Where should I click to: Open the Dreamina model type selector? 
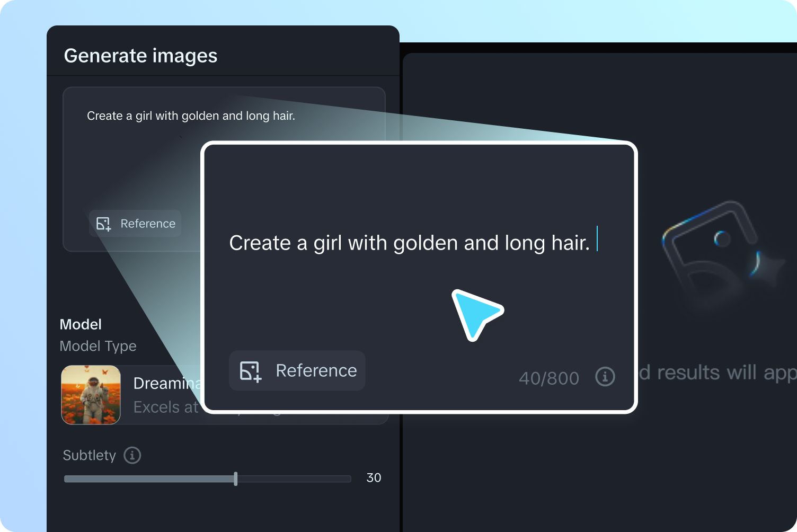[x=225, y=395]
